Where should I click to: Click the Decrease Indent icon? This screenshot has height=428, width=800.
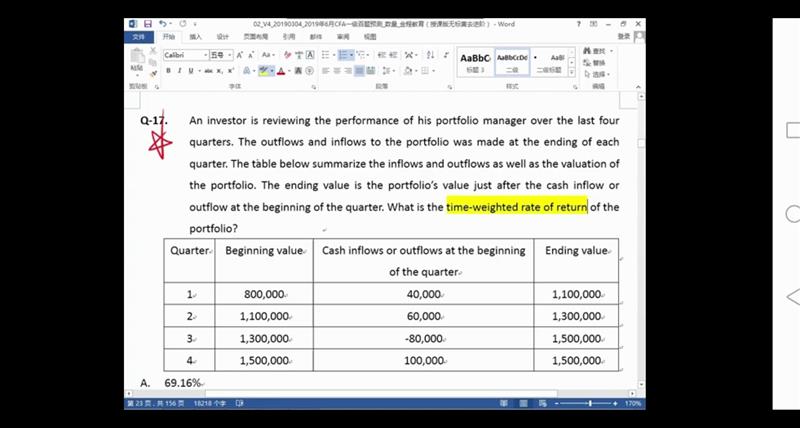pos(382,55)
